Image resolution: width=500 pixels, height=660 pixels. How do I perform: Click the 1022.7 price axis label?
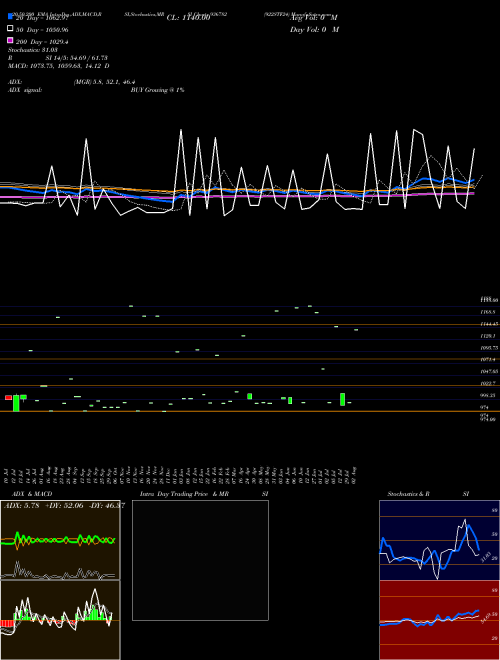488,383
